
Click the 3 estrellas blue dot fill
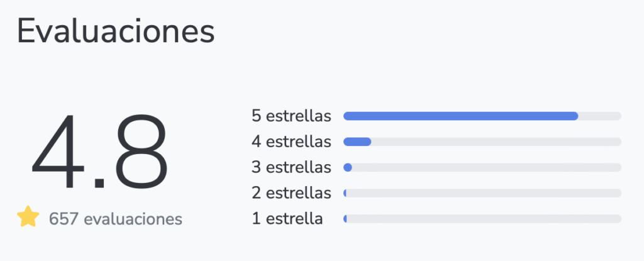tap(347, 167)
